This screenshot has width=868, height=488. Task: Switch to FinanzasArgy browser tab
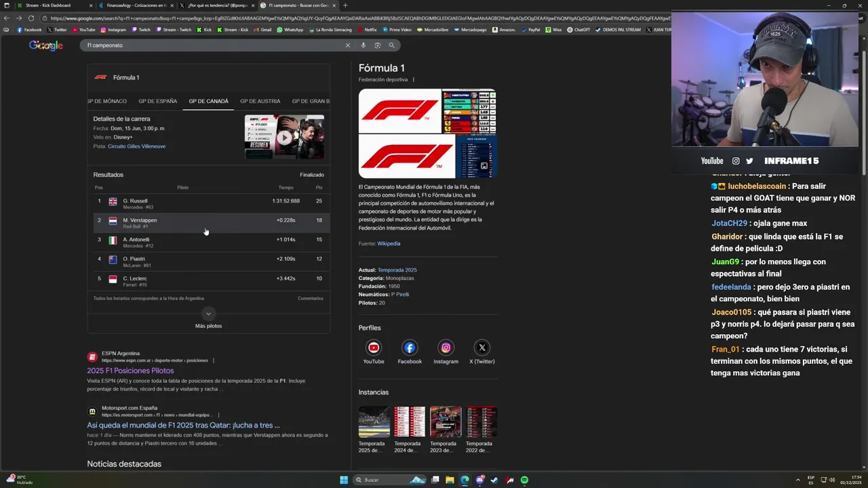136,5
